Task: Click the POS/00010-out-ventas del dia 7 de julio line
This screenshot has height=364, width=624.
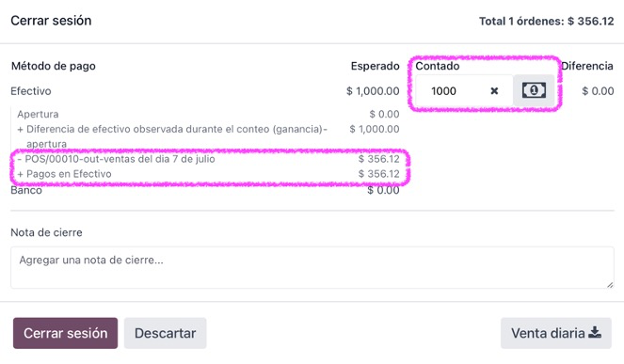Action: (x=208, y=159)
